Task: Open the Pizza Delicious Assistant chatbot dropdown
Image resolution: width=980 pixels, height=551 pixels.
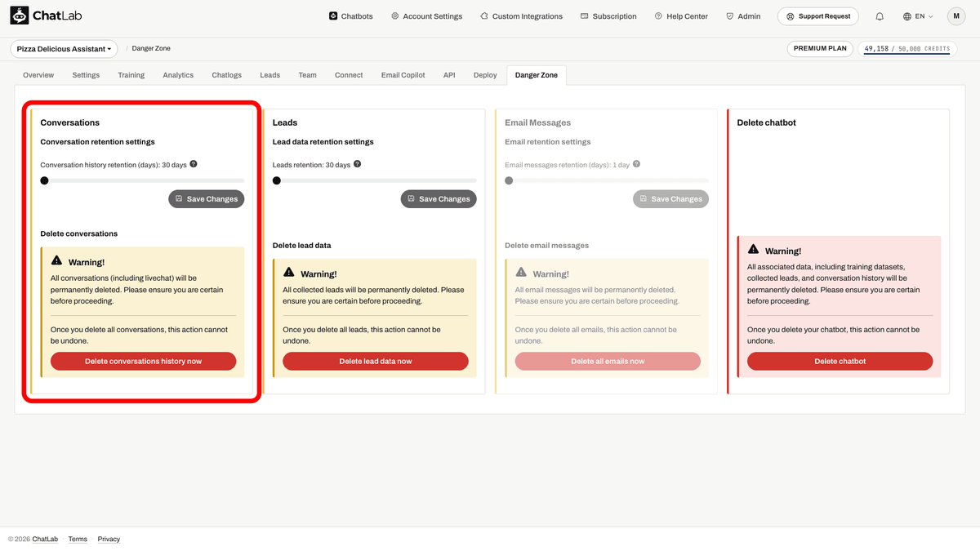Action: click(64, 49)
